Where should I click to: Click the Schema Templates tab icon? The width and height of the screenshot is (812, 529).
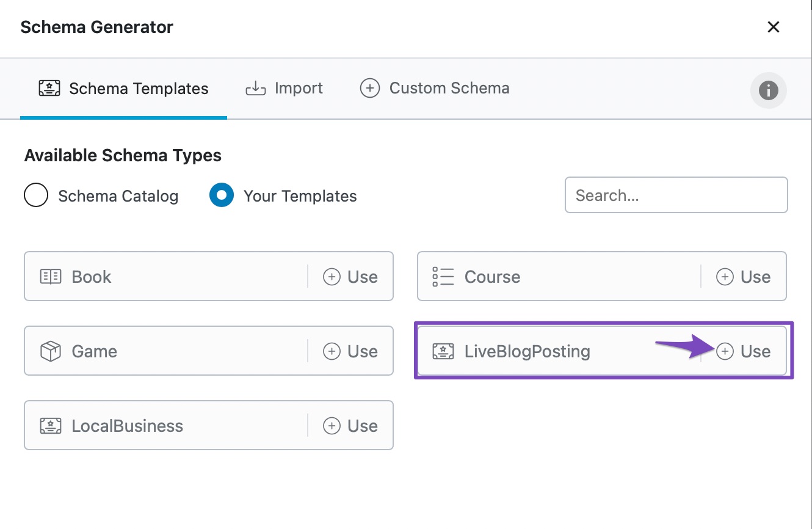(49, 89)
